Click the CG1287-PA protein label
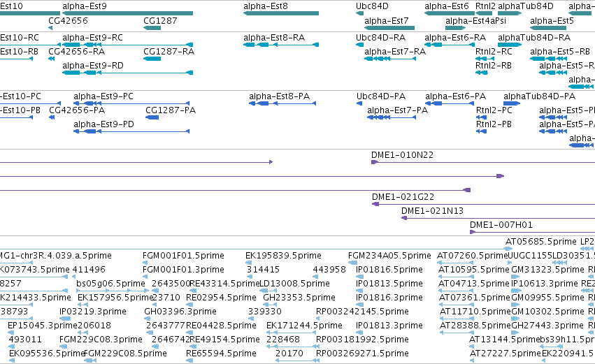595x364 pixels. [171, 110]
